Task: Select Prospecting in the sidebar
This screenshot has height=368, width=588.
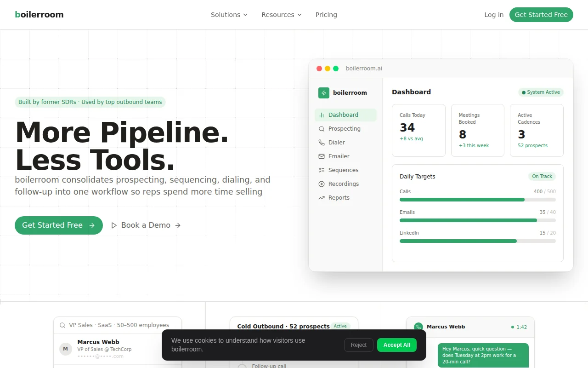Action: (345, 129)
